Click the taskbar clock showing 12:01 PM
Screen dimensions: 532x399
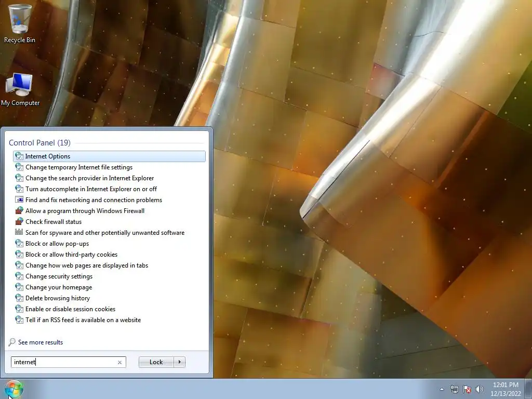(x=506, y=389)
